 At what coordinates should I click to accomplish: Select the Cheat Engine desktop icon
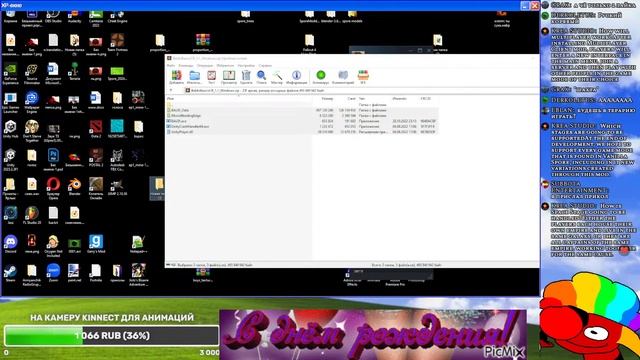(117, 17)
